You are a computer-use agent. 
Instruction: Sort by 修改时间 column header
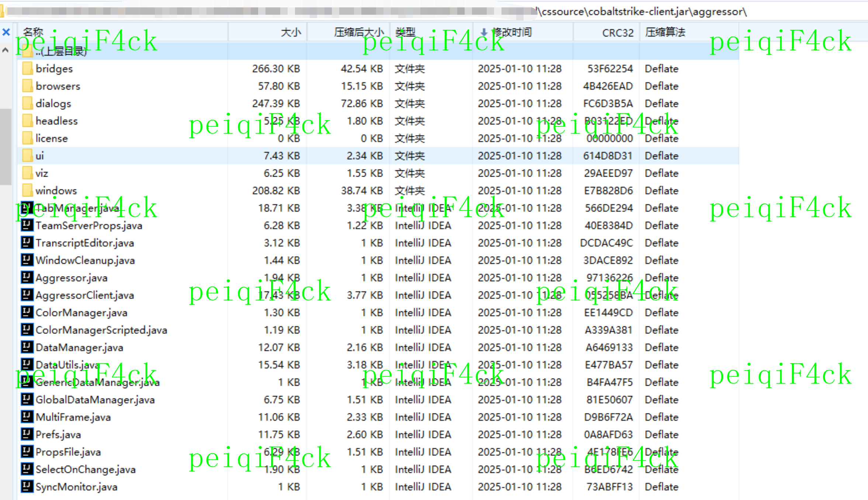click(x=523, y=32)
